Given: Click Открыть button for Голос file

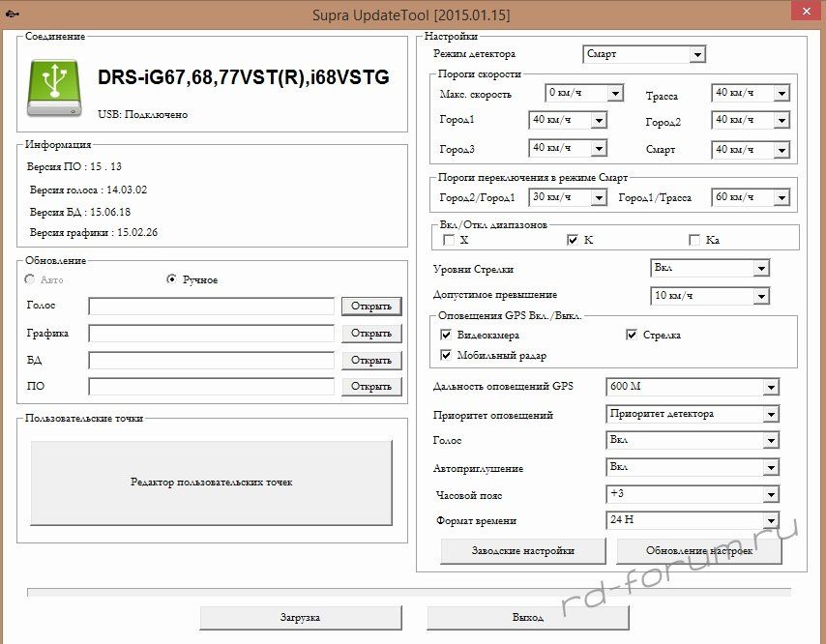Looking at the screenshot, I should 371,306.
